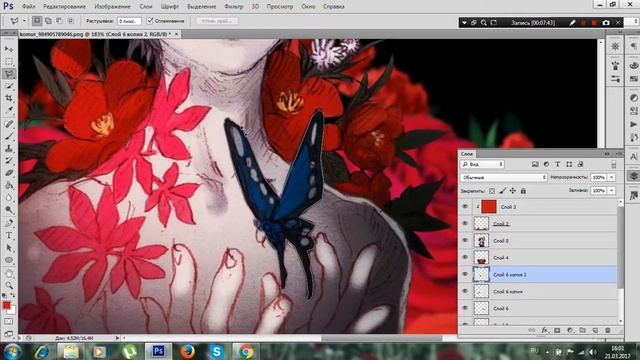Create a new layer group
This screenshot has height=360, width=640.
pyautogui.click(x=582, y=330)
